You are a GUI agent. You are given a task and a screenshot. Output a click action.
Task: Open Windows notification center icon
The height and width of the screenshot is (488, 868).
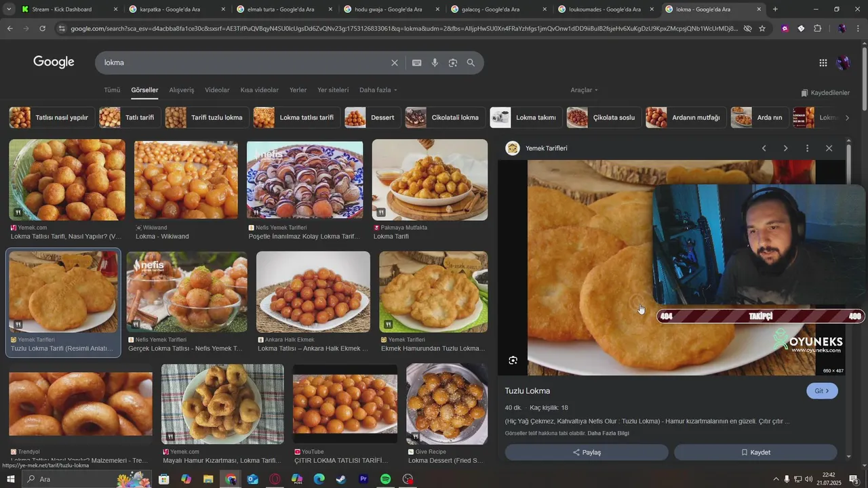point(854,479)
